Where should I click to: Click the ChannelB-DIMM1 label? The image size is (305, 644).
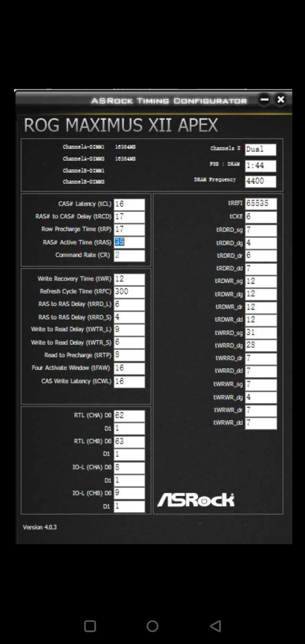click(83, 171)
